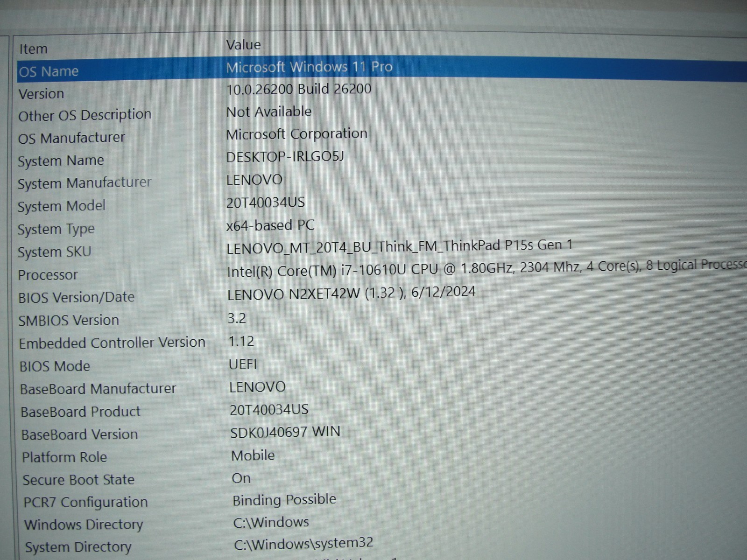Select the Platform Role row
Image resolution: width=747 pixels, height=560 pixels.
coord(64,457)
